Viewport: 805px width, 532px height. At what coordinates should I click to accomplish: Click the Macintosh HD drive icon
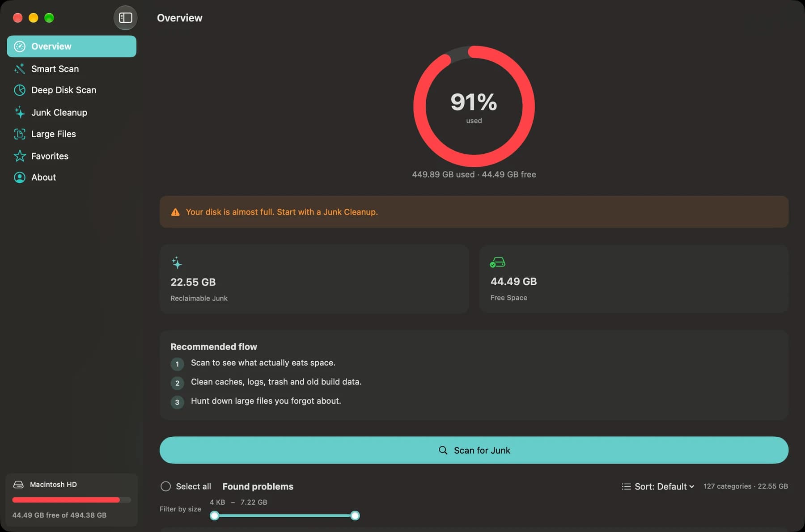pos(18,485)
